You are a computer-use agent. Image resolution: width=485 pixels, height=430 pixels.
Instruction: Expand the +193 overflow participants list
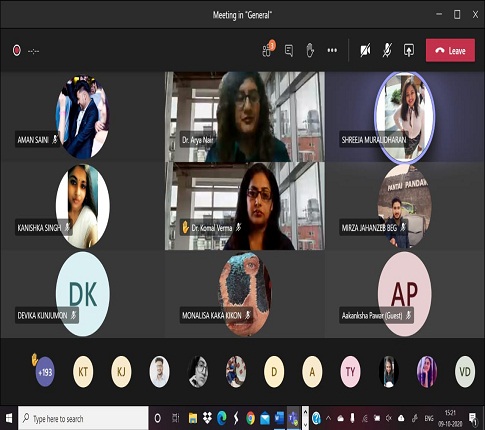45,372
